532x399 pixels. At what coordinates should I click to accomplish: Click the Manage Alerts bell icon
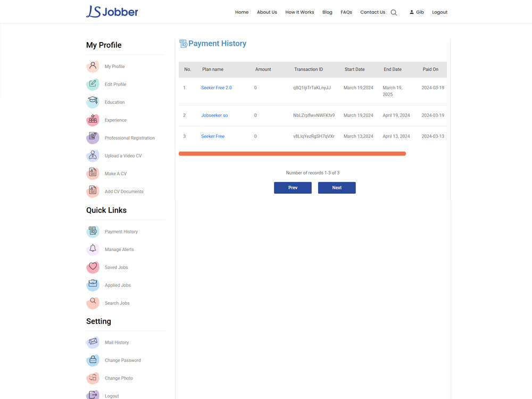[x=93, y=250]
